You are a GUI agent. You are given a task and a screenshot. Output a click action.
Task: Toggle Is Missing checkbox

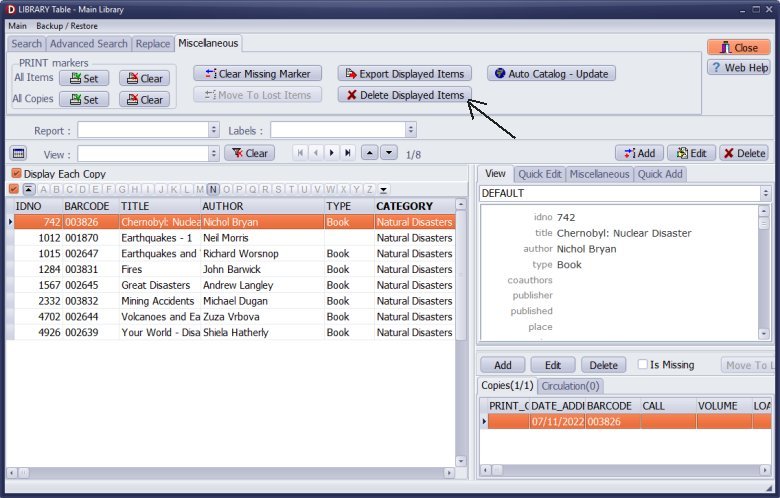[x=643, y=364]
